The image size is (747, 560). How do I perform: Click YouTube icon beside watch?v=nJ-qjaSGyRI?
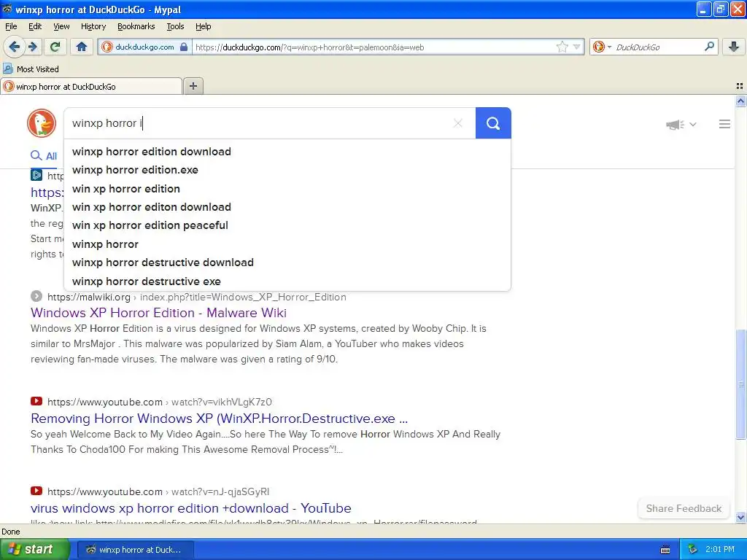(x=36, y=491)
